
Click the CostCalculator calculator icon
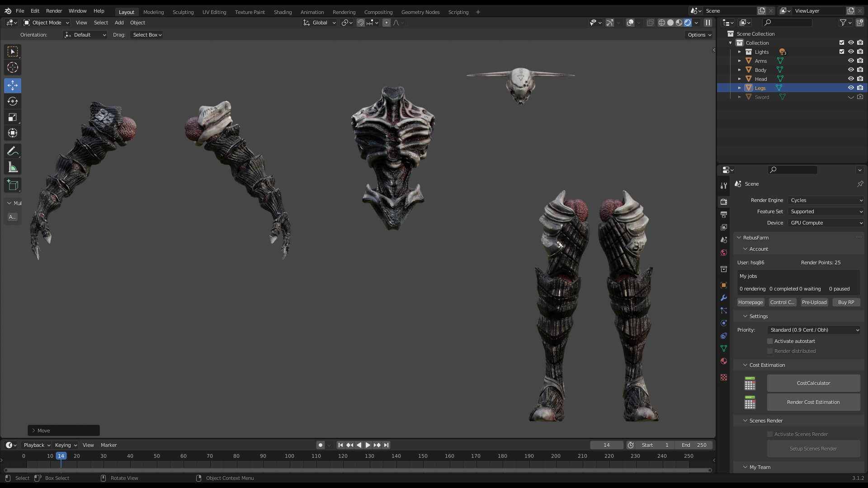click(x=750, y=383)
